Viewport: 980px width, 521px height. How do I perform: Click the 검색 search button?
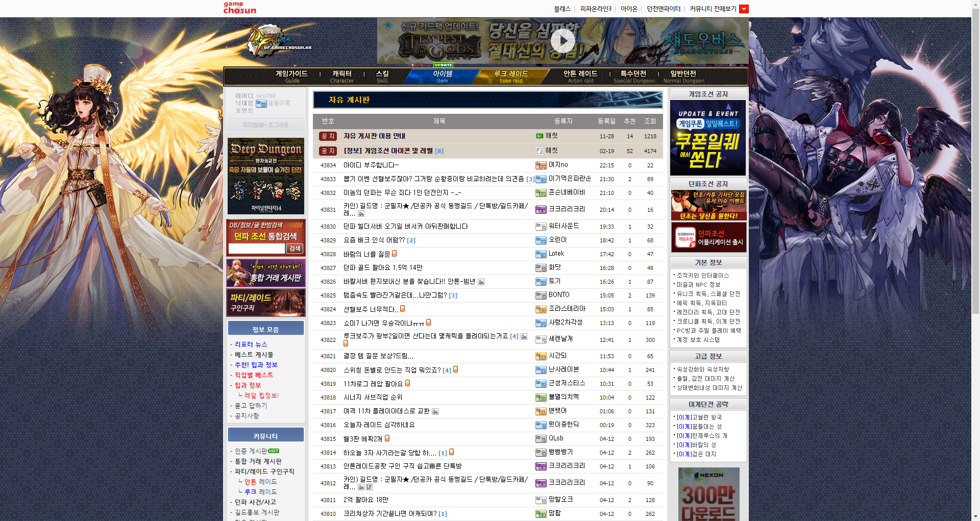pos(295,249)
